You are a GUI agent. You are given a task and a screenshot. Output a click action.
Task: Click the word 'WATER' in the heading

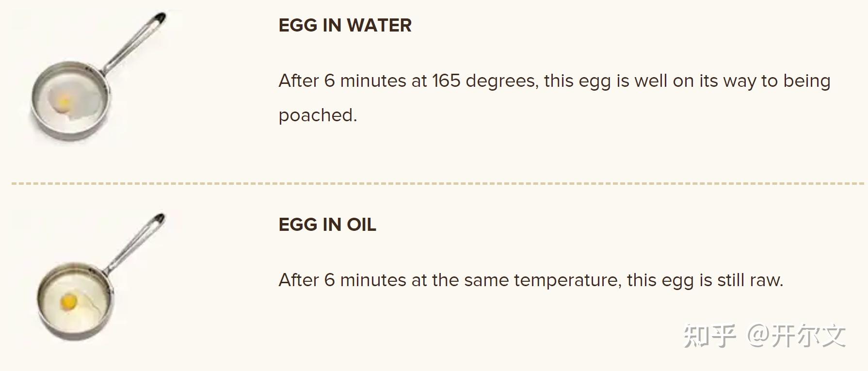coord(379,25)
